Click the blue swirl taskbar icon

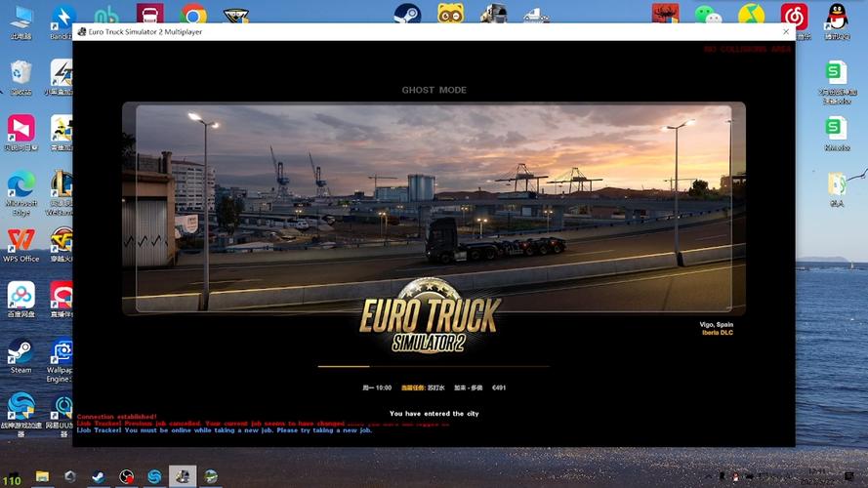(154, 476)
